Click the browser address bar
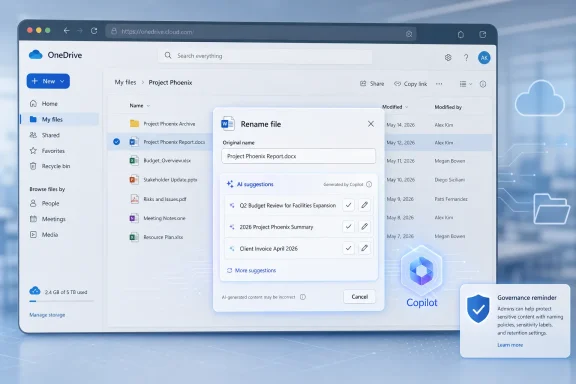Image resolution: width=576 pixels, height=384 pixels. coord(261,32)
